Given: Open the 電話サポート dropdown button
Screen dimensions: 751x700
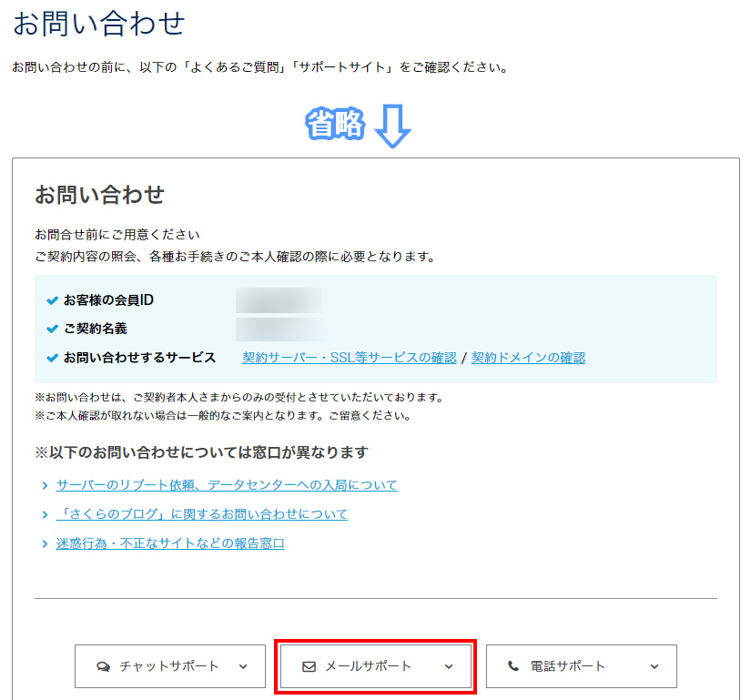Looking at the screenshot, I should click(x=582, y=666).
